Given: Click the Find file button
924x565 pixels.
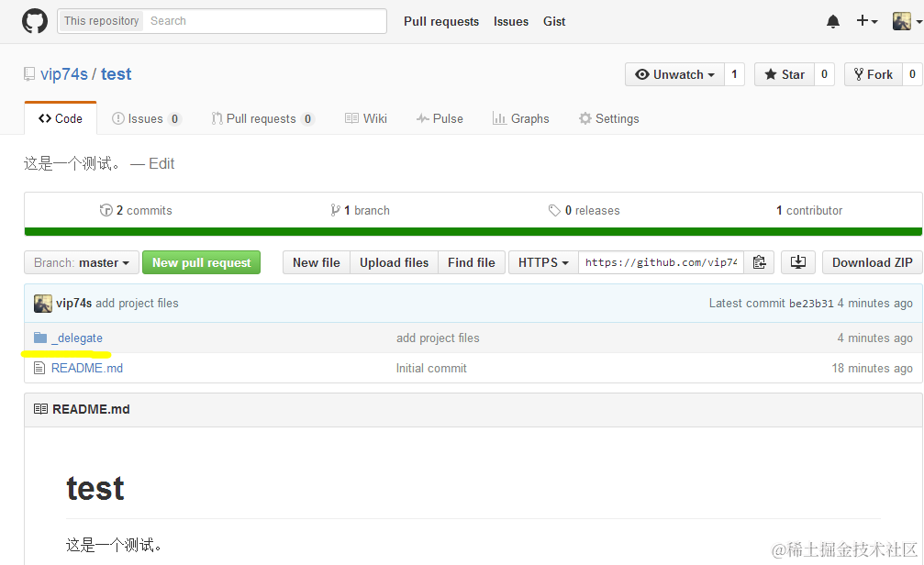Looking at the screenshot, I should pos(472,262).
